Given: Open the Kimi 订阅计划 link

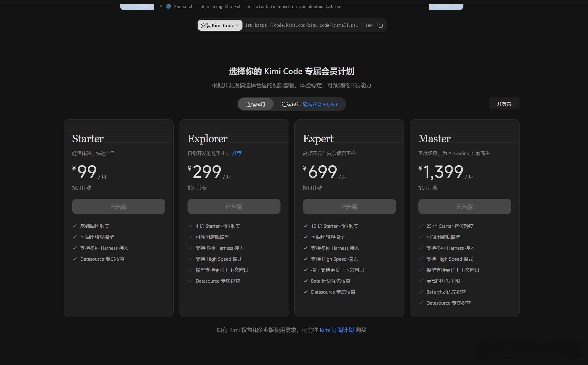Looking at the screenshot, I should 337,330.
